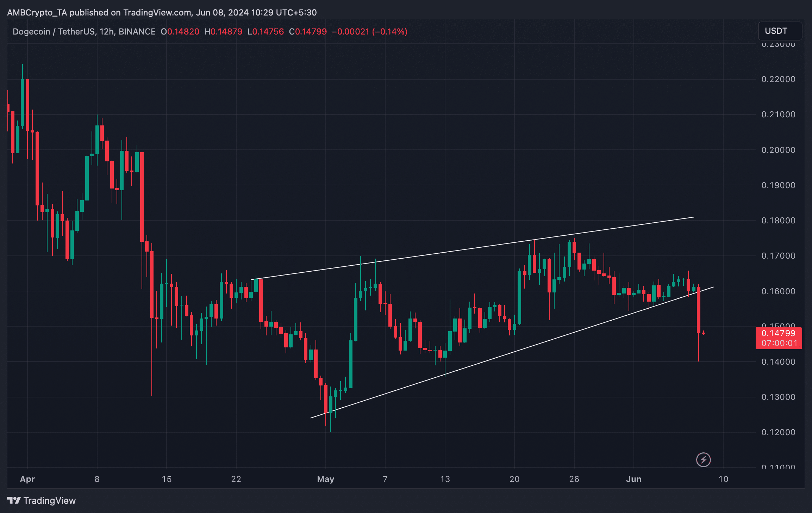Screen dimensions: 812x513
Task: Click the TradingView logo icon
Action: (x=14, y=500)
